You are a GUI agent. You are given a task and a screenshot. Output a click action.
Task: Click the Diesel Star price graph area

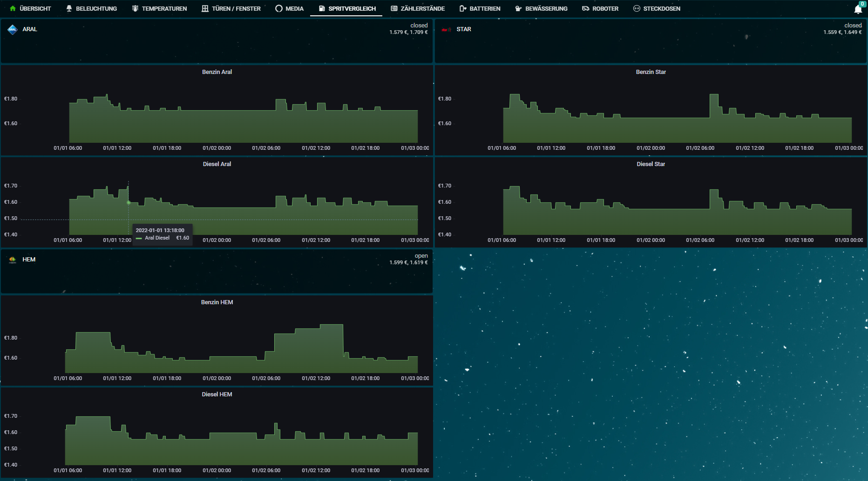[677, 210]
